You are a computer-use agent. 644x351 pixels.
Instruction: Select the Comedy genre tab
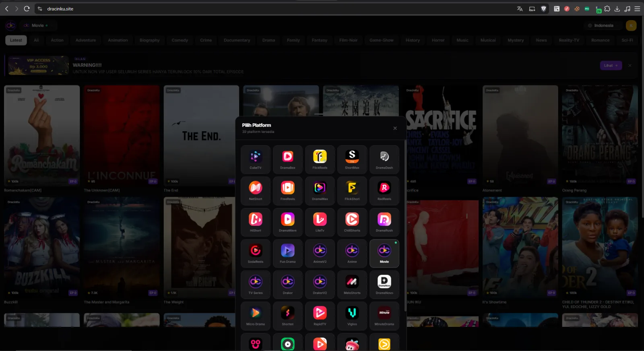tap(180, 40)
